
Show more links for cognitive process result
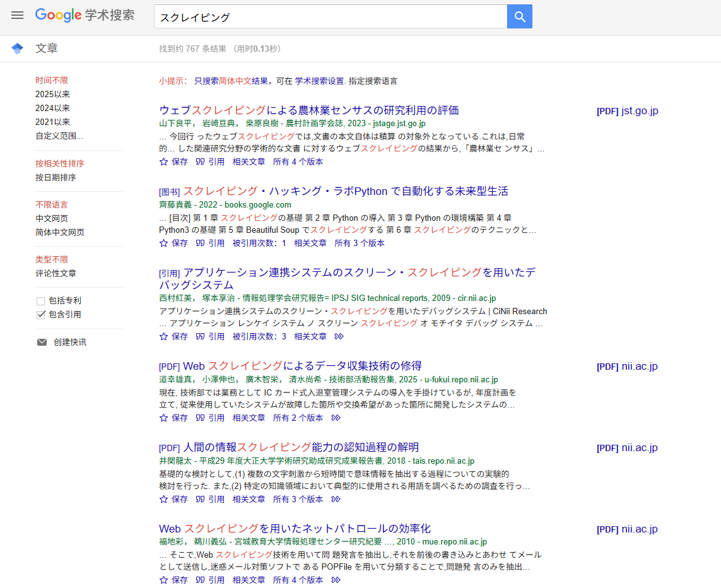pyautogui.click(x=336, y=499)
